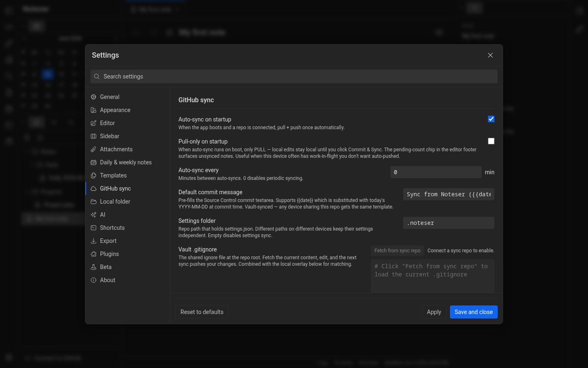
Task: Click the Appearance palette icon
Action: pos(94,110)
